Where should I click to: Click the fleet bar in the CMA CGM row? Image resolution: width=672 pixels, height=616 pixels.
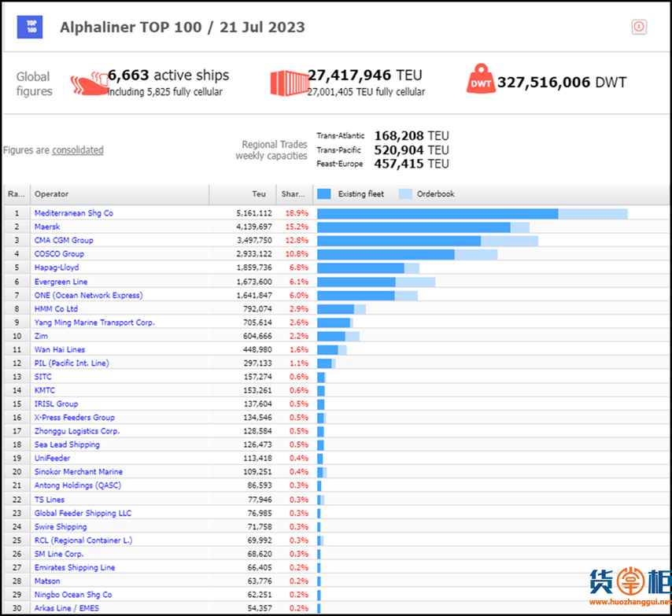coord(428,242)
